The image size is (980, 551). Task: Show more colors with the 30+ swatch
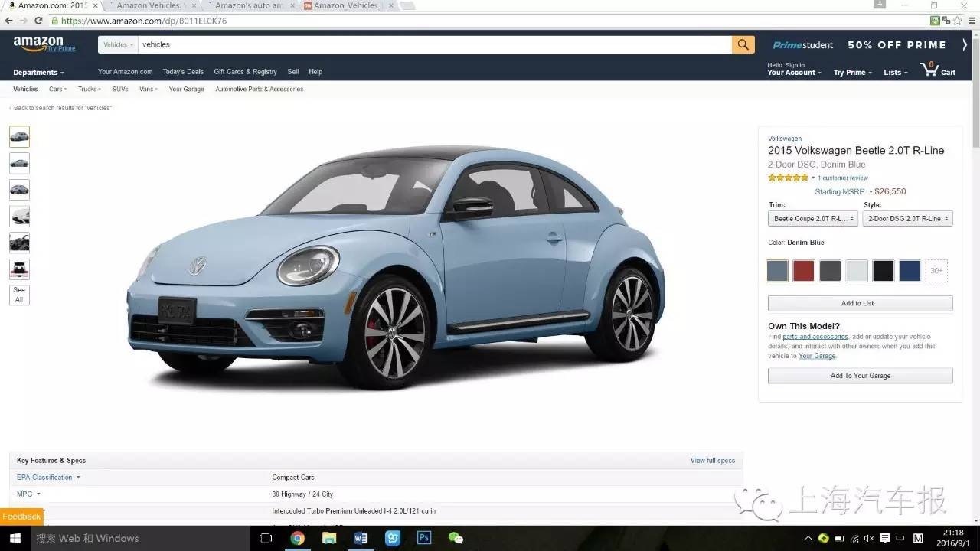936,271
